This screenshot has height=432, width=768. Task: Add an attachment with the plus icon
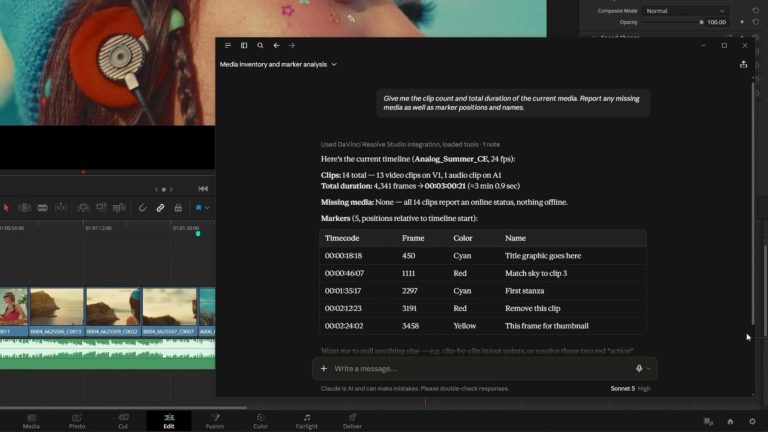pyautogui.click(x=324, y=368)
